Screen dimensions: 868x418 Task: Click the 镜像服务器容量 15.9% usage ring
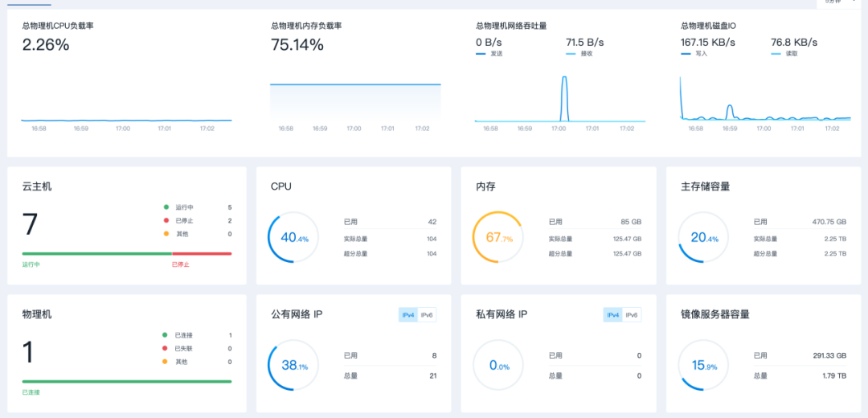(x=704, y=366)
